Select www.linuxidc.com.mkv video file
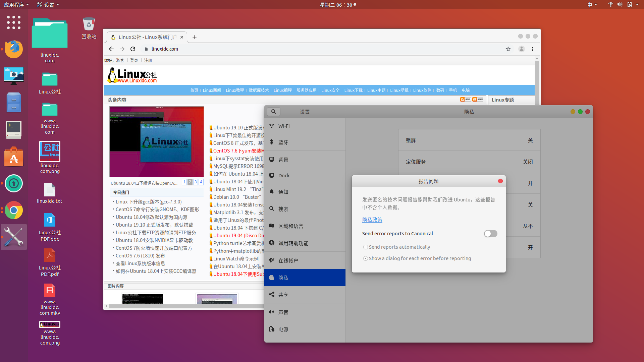This screenshot has height=362, width=644. pos(50,300)
